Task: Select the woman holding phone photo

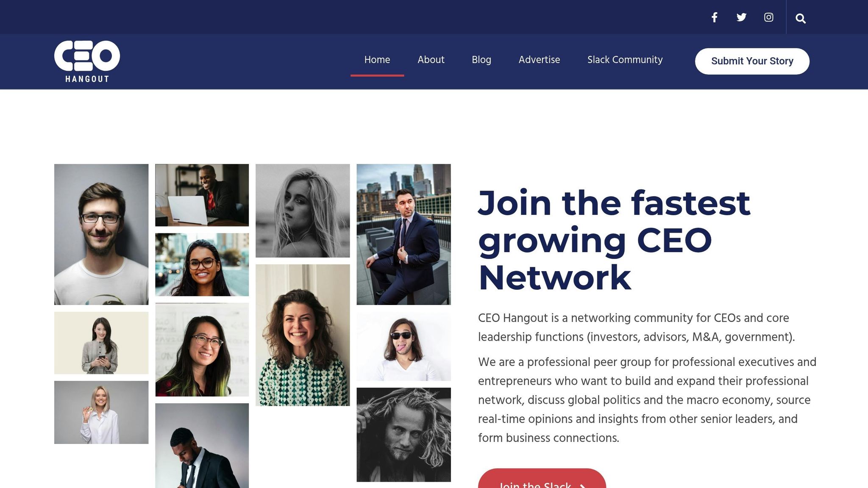Action: click(x=101, y=343)
